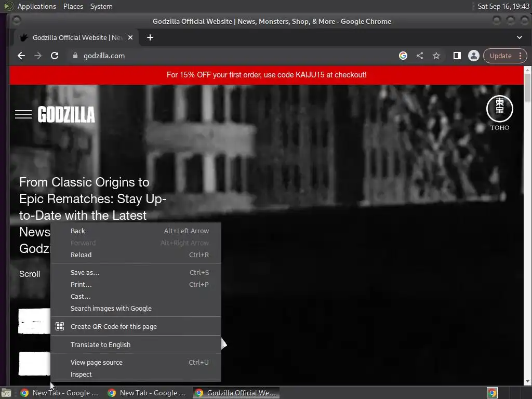Click the Scroll link on the hero
532x399 pixels.
30,274
